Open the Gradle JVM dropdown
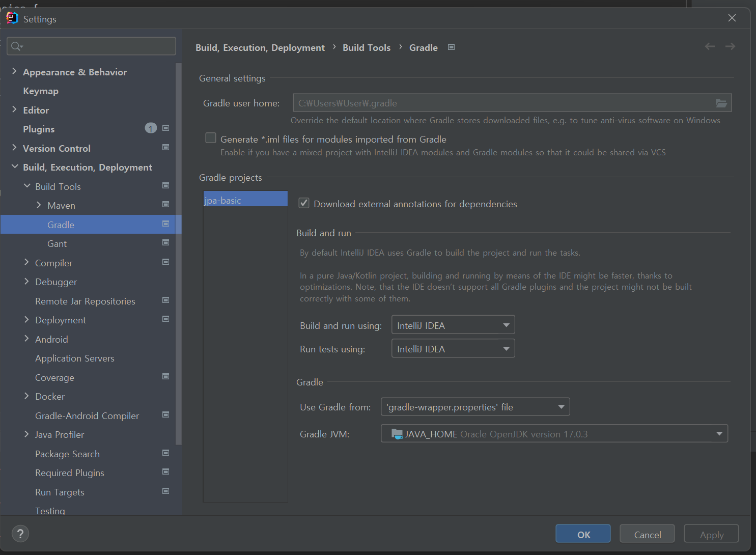Image resolution: width=756 pixels, height=555 pixels. [x=554, y=434]
